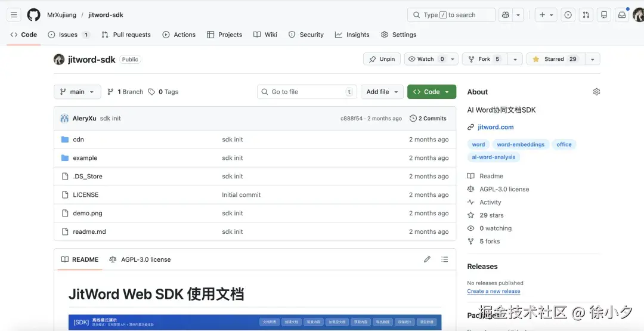Click the demo screenshot image in README
The height and width of the screenshot is (331, 644).
point(255,322)
